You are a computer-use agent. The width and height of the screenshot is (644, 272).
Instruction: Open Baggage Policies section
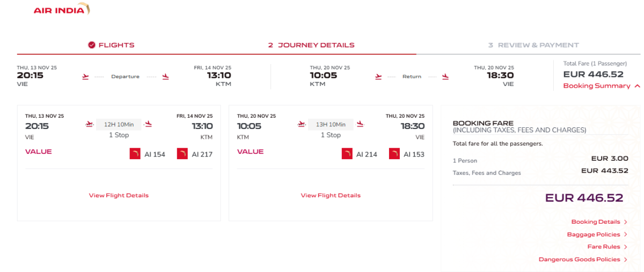click(593, 234)
